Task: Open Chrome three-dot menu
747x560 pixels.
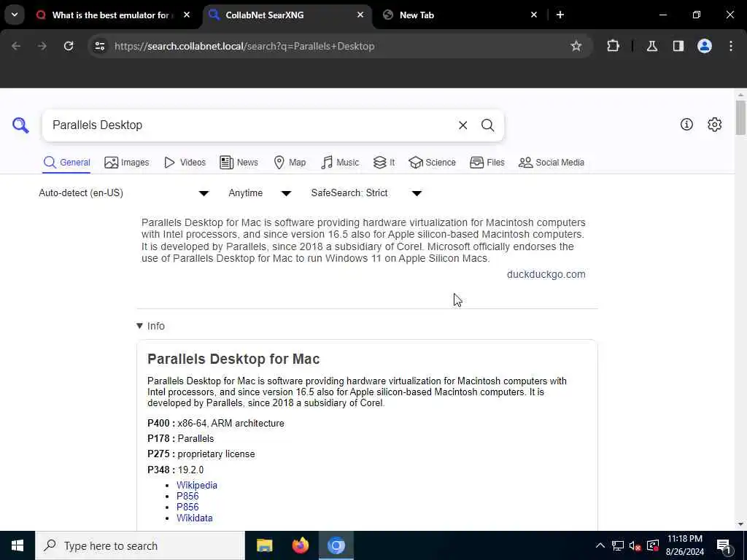Action: point(731,46)
